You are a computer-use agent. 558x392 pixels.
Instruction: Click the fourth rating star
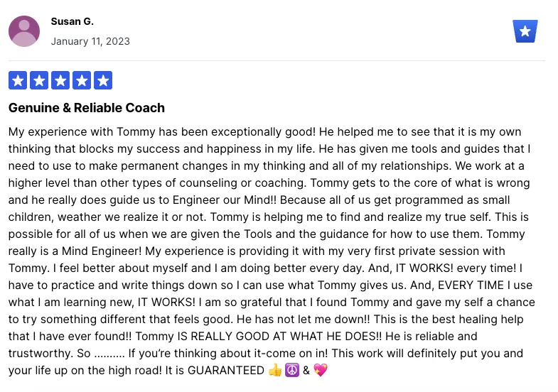point(82,80)
